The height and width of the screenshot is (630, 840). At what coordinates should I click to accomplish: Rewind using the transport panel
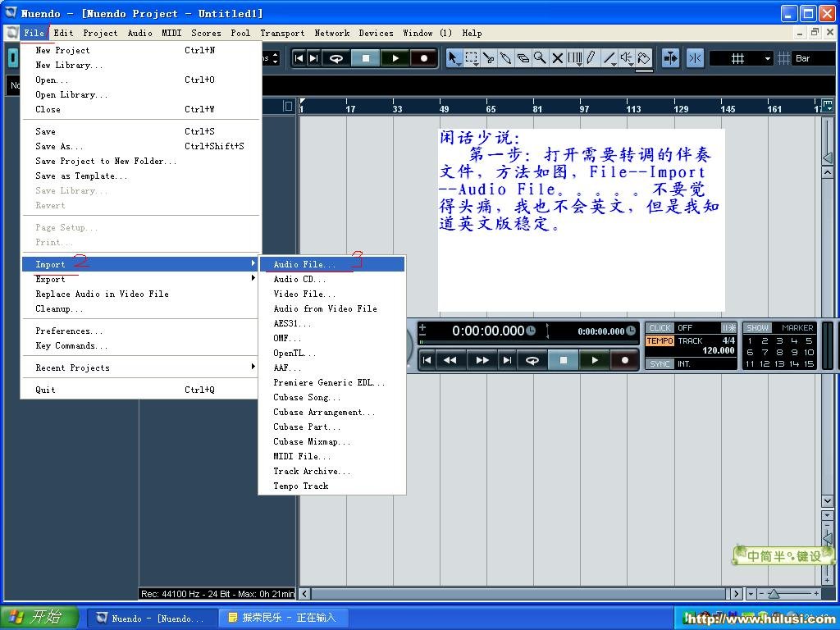pyautogui.click(x=450, y=360)
